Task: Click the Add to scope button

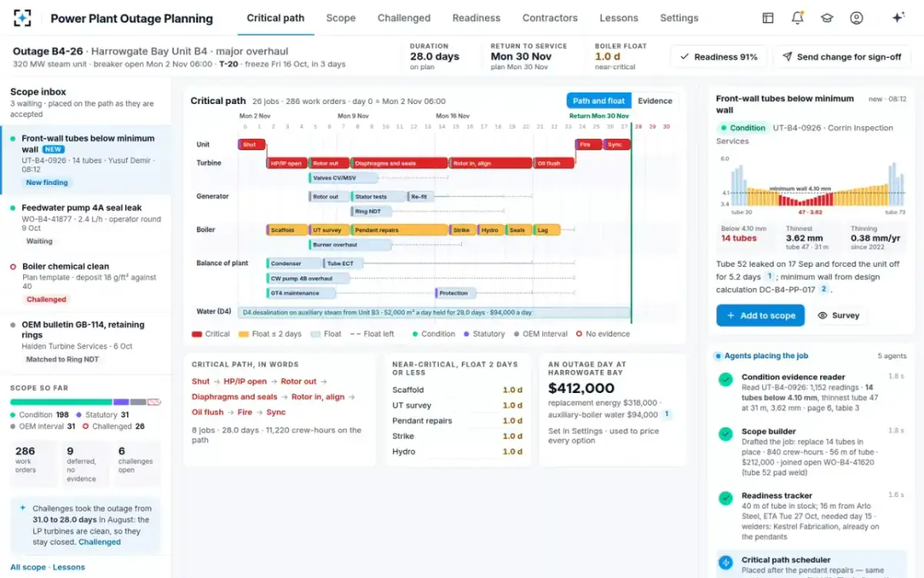Action: pos(760,315)
